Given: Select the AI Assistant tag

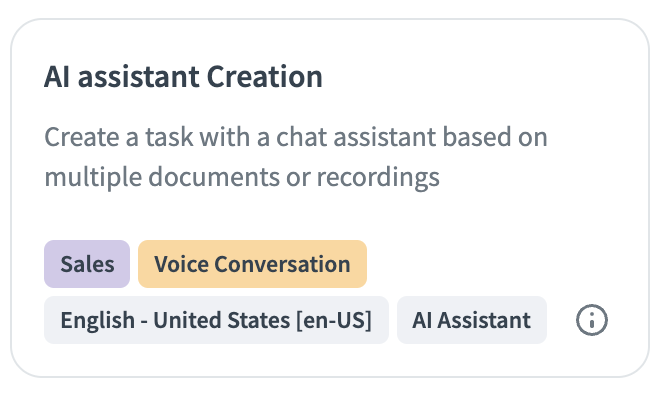Looking at the screenshot, I should [x=472, y=321].
